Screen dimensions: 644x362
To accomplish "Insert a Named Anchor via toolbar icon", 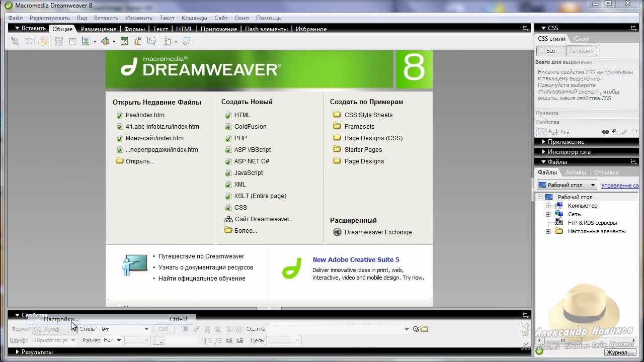I will 43,41.
